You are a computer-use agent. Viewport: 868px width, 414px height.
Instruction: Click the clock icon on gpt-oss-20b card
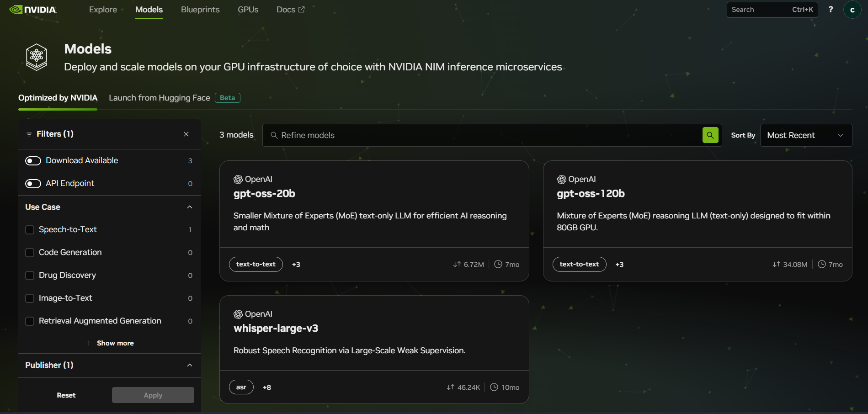498,264
